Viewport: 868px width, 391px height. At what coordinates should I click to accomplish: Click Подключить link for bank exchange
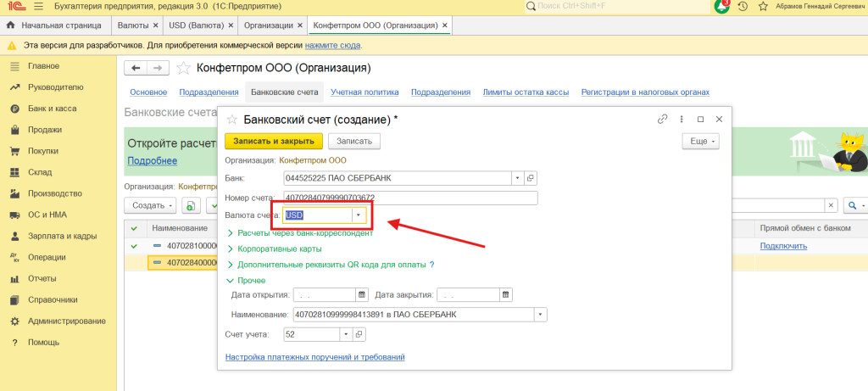783,246
